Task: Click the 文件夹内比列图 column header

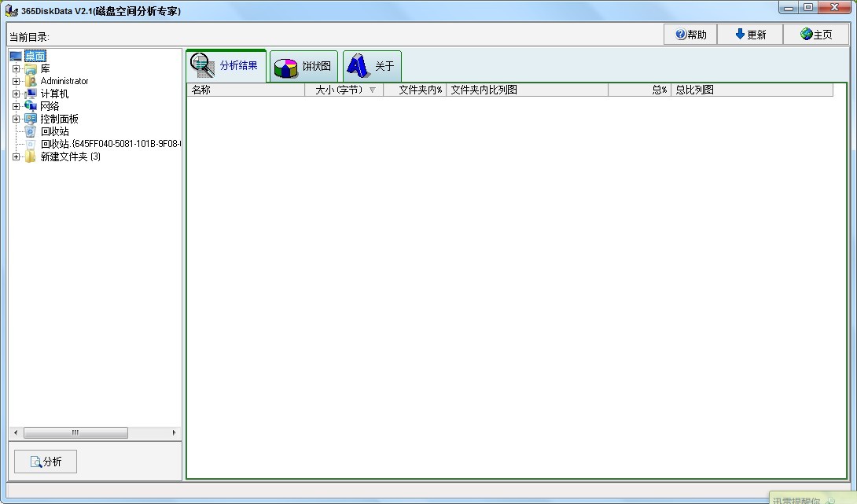Action: coord(527,90)
